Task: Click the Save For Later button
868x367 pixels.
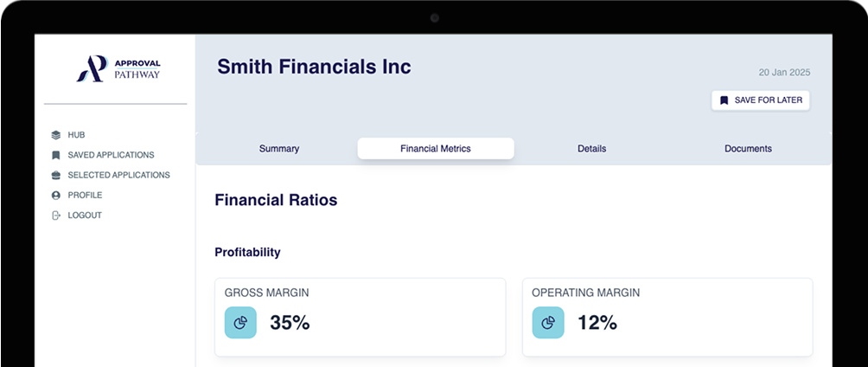Action: [x=761, y=100]
